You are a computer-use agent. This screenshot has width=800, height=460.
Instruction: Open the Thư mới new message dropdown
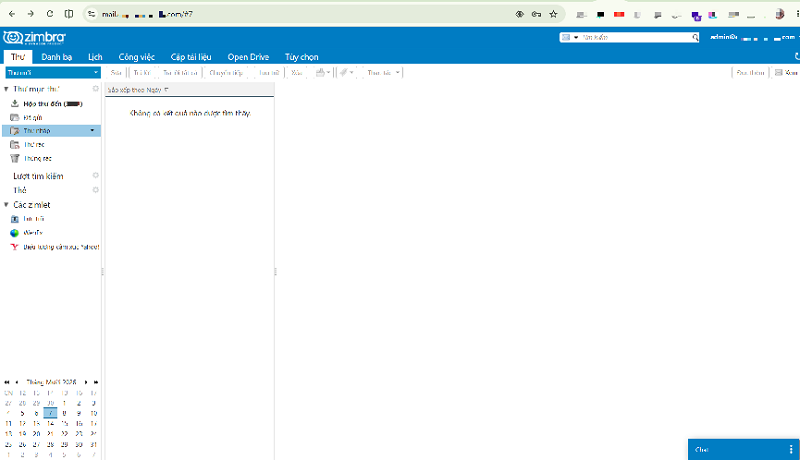(x=96, y=72)
